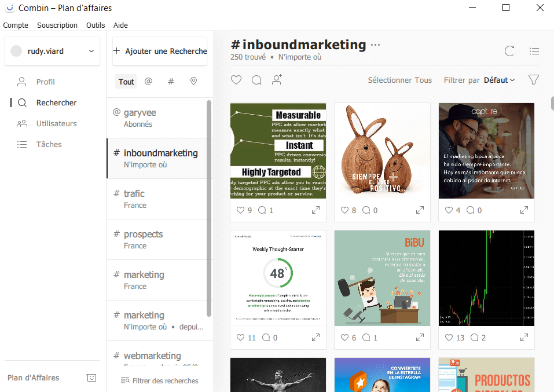Viewport: 554px width, 392px height.
Task: Like selected posts with heart icon
Action: point(236,80)
